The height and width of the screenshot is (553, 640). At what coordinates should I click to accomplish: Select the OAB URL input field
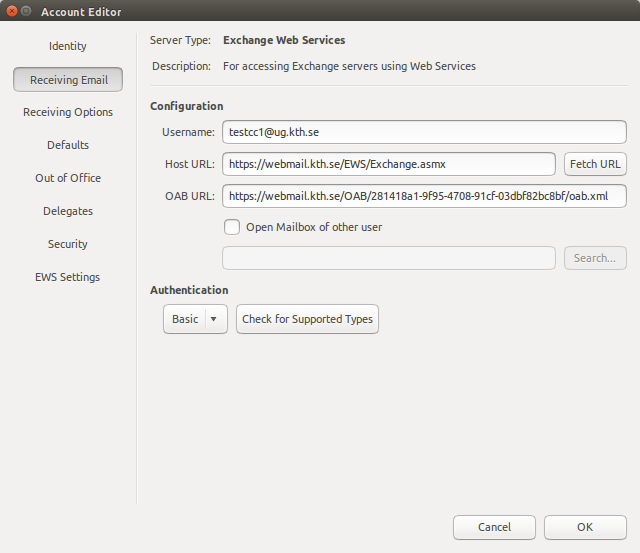(x=424, y=196)
